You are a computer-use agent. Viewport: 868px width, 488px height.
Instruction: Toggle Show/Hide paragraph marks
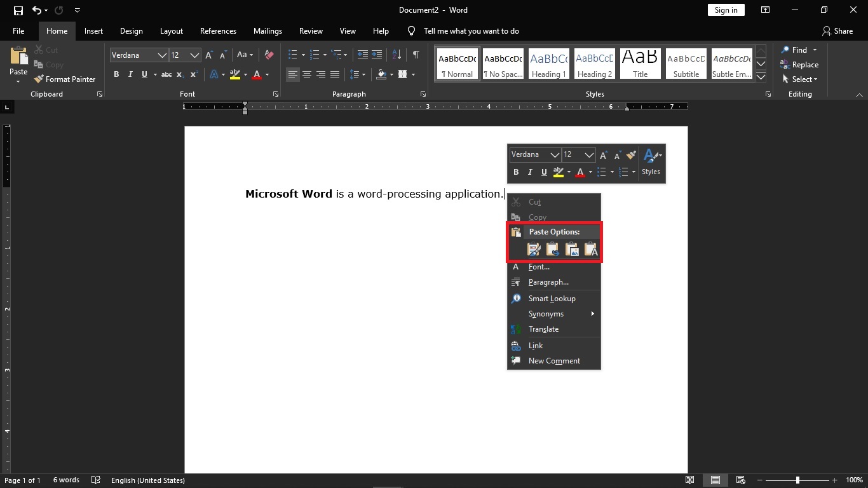[416, 55]
